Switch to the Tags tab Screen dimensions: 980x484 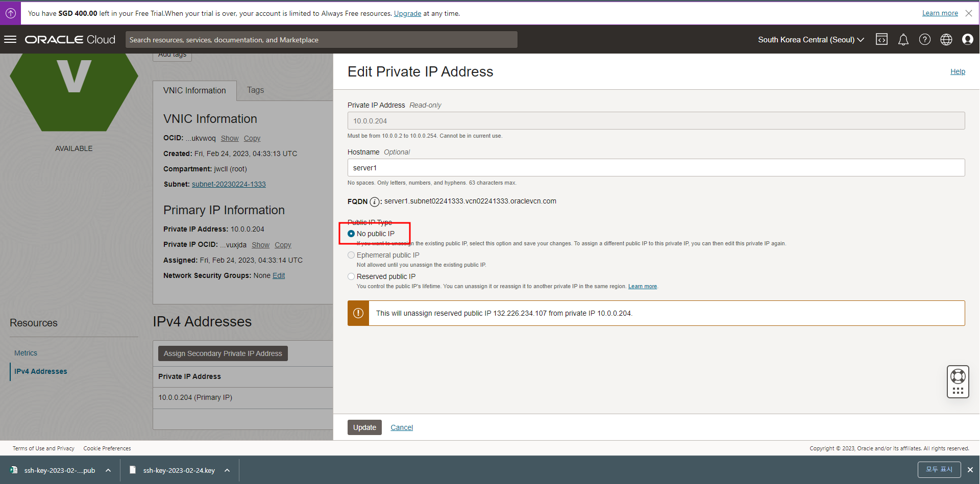[x=255, y=90]
